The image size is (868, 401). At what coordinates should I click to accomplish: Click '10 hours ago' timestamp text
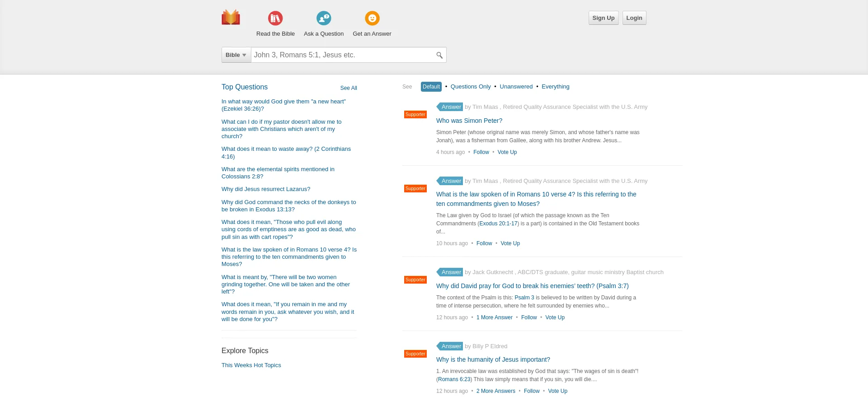coord(452,243)
